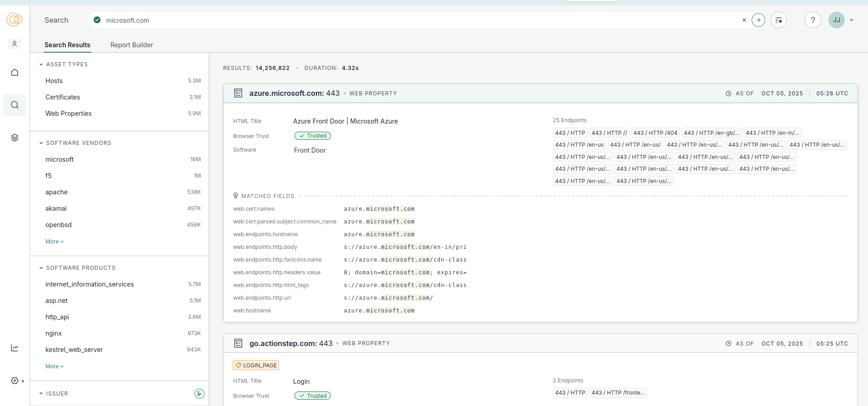Open query filter options icon

click(778, 20)
